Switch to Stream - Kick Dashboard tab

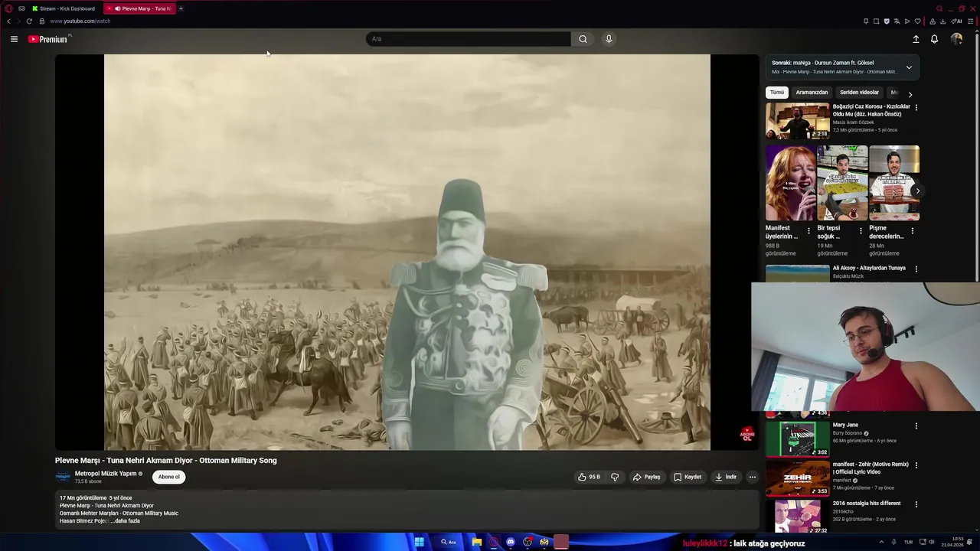(x=64, y=8)
